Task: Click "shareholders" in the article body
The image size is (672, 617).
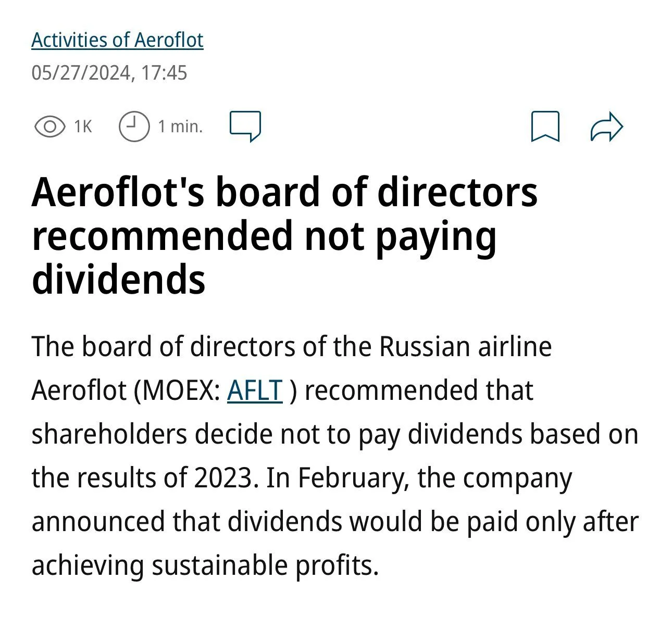Action: pos(109,434)
